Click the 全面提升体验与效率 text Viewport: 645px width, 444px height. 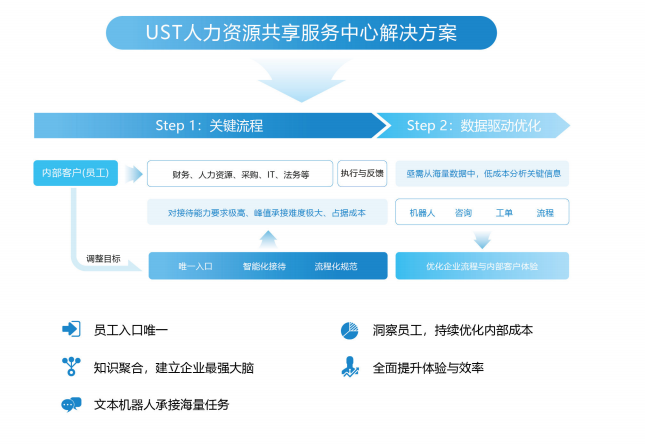(x=428, y=367)
